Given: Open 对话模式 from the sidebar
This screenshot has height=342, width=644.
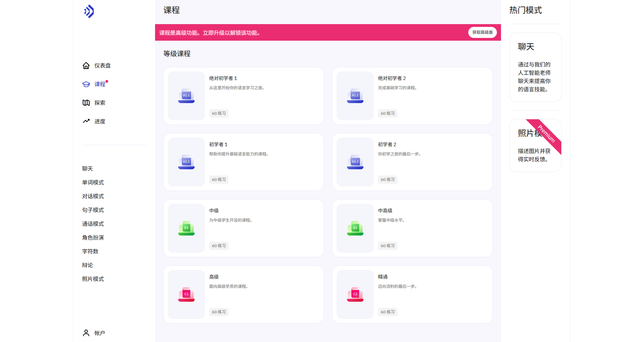Looking at the screenshot, I should (93, 196).
